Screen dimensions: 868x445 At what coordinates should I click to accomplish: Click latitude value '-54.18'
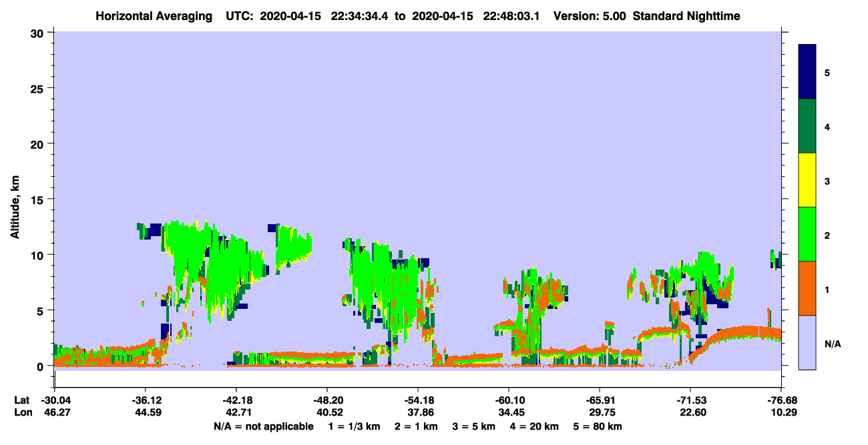coord(418,400)
